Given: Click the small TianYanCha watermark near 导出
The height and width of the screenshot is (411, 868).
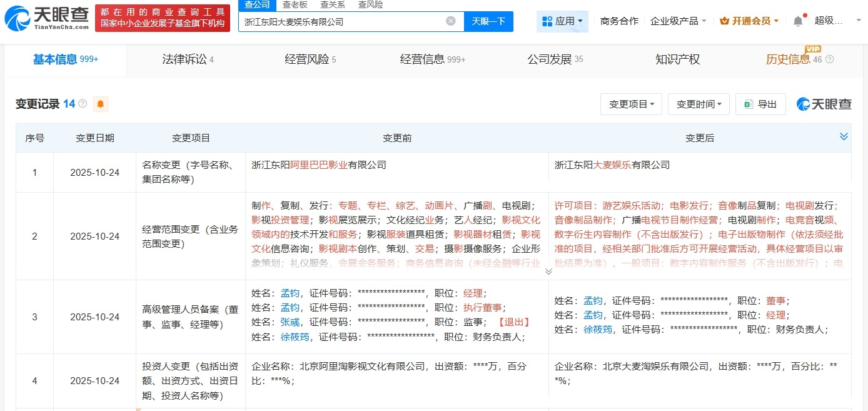Looking at the screenshot, I should (823, 104).
